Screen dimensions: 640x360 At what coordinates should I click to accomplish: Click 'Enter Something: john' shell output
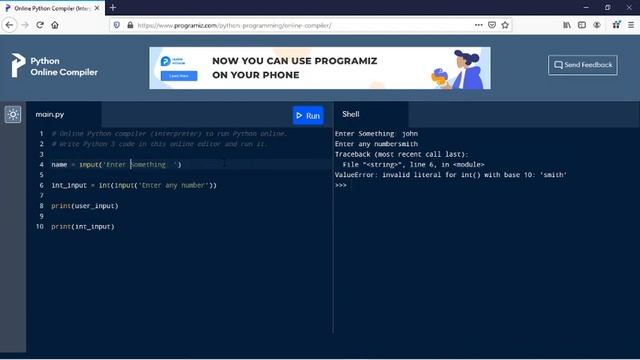(376, 133)
